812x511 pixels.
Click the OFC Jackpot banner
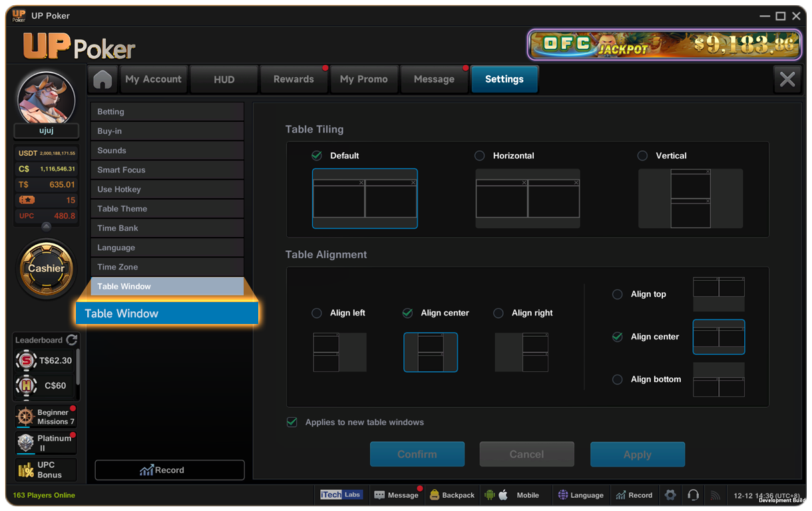[x=665, y=45]
